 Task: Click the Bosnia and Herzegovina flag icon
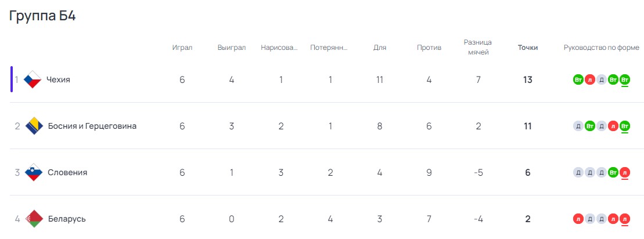coord(34,126)
